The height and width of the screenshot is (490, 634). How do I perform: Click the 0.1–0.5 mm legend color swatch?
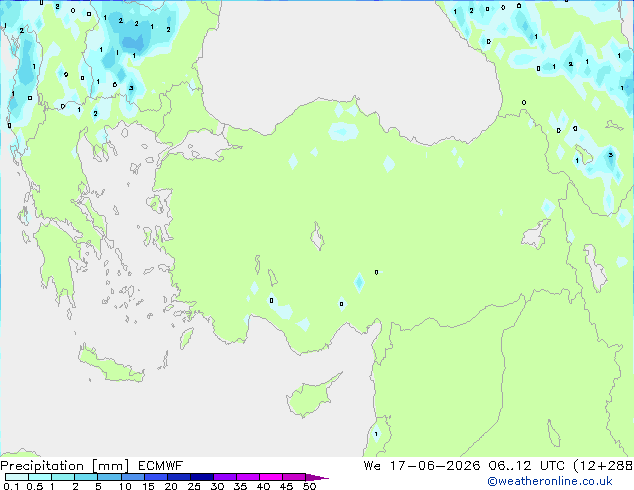tap(17, 477)
